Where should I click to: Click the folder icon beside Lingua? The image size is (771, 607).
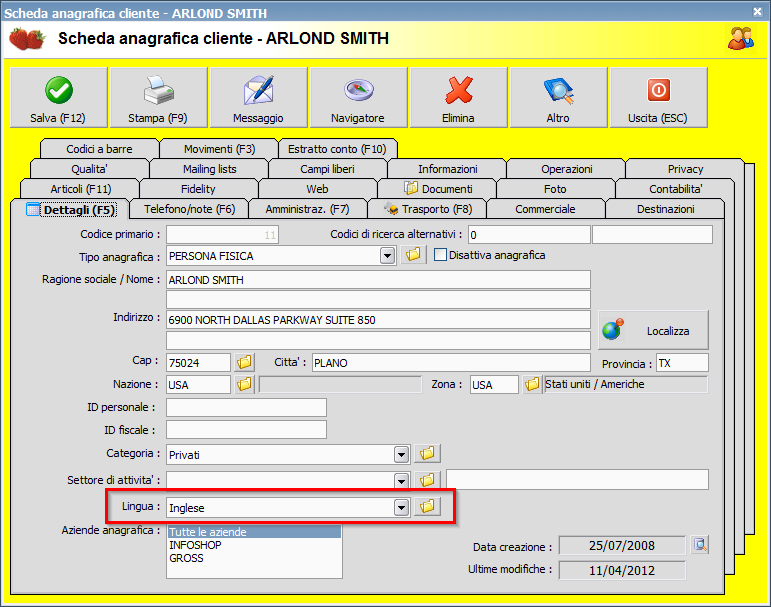point(428,507)
